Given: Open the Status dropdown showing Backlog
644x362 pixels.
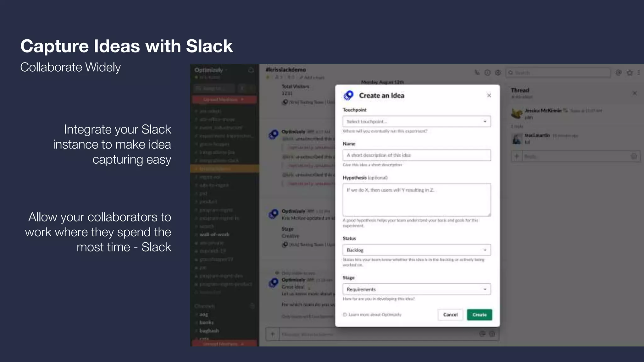Looking at the screenshot, I should pyautogui.click(x=417, y=250).
